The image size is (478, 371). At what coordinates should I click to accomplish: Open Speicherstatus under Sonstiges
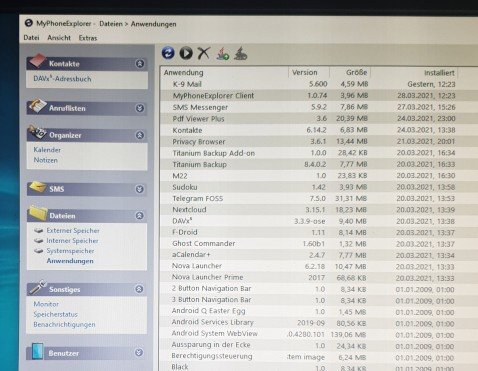tap(55, 314)
